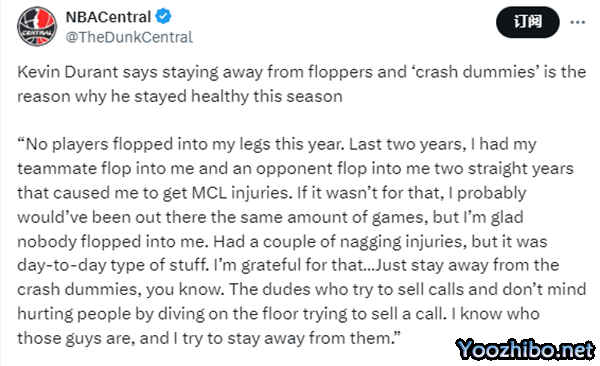Click the word 'teammate' in the quote
The image size is (600, 366).
[x=57, y=168]
